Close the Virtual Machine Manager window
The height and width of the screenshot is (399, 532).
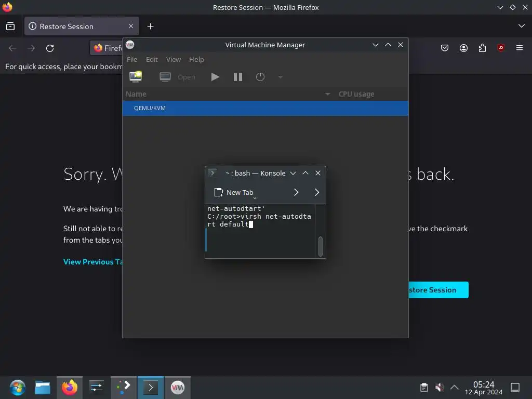pos(401,45)
